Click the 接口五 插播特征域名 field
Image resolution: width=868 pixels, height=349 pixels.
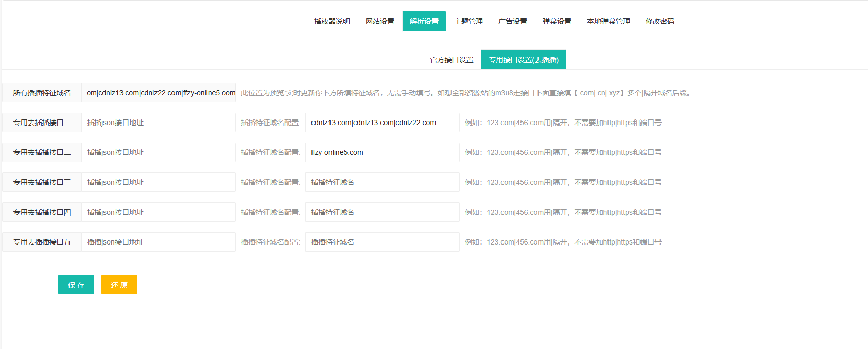click(x=383, y=242)
